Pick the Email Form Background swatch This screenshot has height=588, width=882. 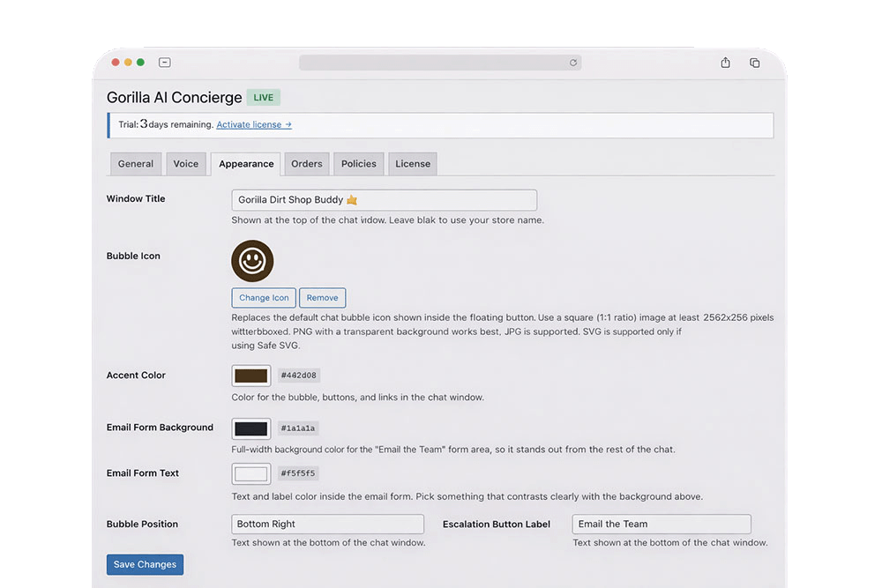click(250, 428)
